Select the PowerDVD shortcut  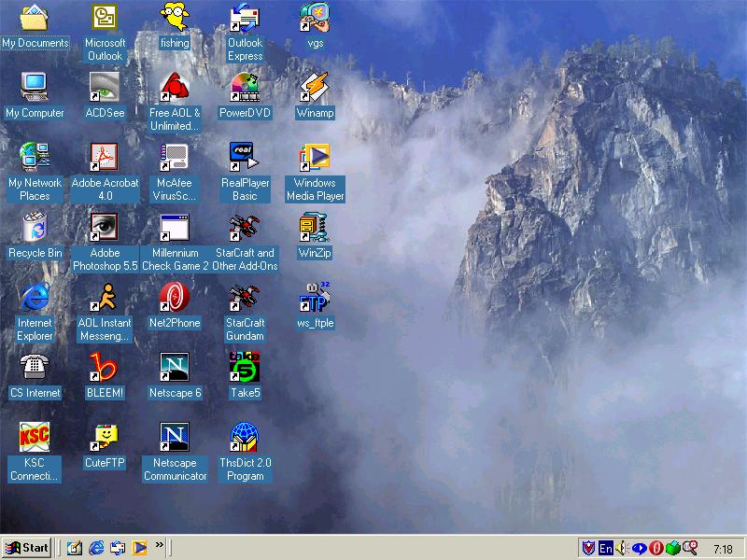[245, 87]
